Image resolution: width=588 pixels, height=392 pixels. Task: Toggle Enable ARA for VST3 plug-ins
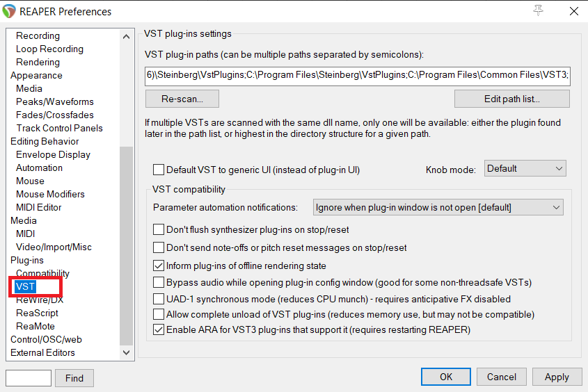pos(158,330)
